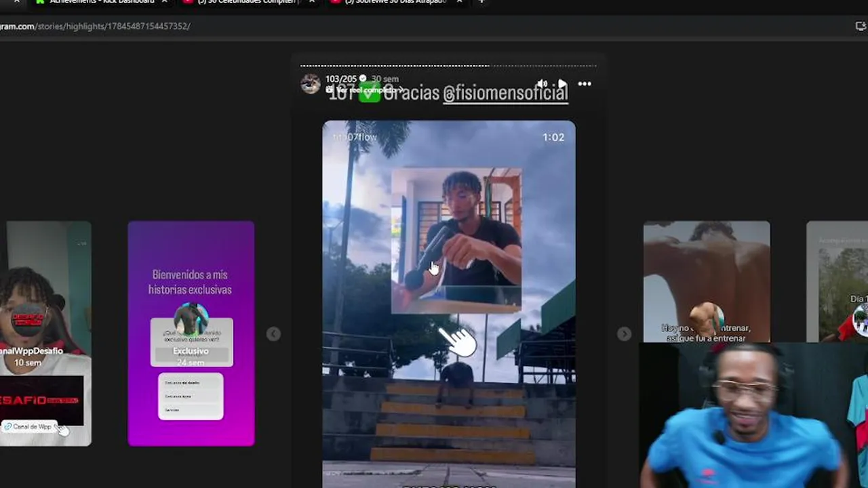Image resolution: width=868 pixels, height=488 pixels.
Task: Open the CanalWppDesafio highlight story card
Action: pyautogui.click(x=45, y=333)
